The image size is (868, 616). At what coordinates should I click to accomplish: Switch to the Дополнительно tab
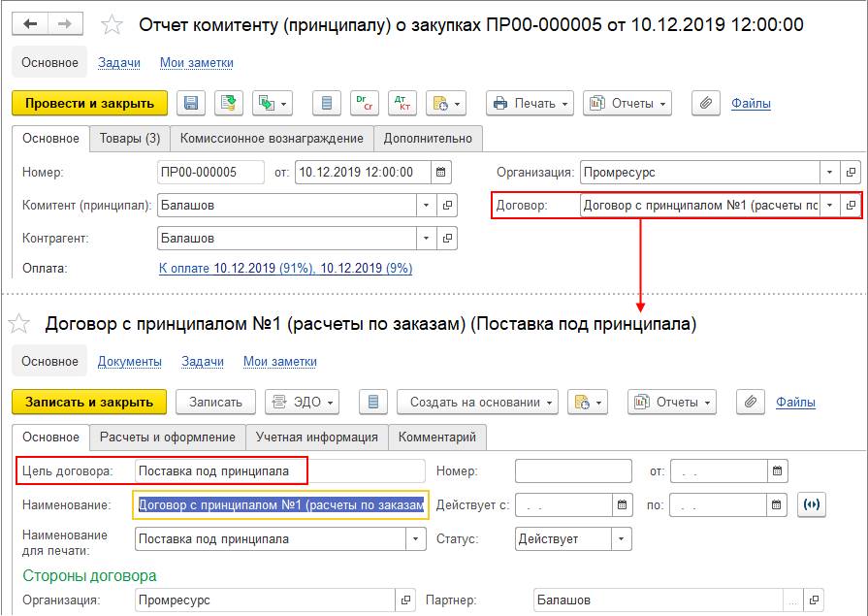428,139
